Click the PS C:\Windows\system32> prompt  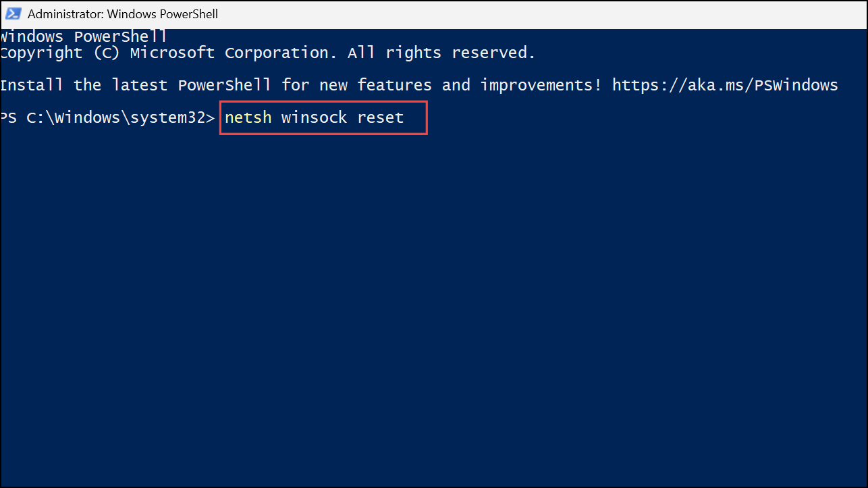click(x=107, y=117)
